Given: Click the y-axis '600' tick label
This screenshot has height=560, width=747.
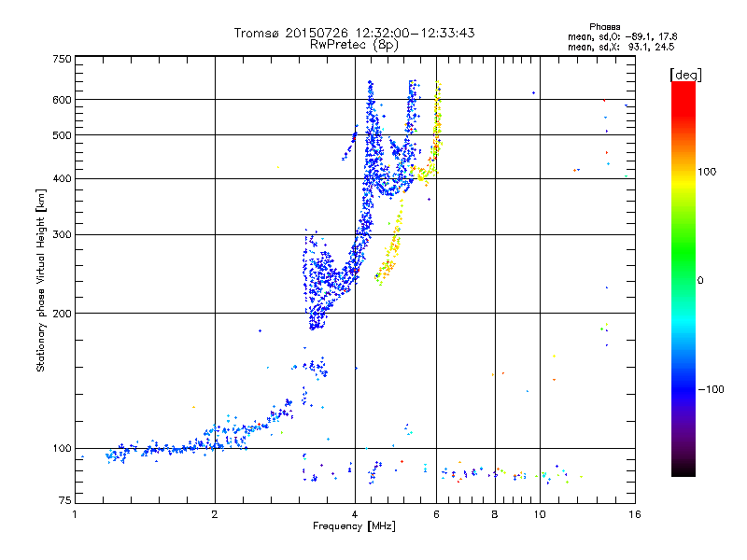Looking at the screenshot, I should [63, 100].
